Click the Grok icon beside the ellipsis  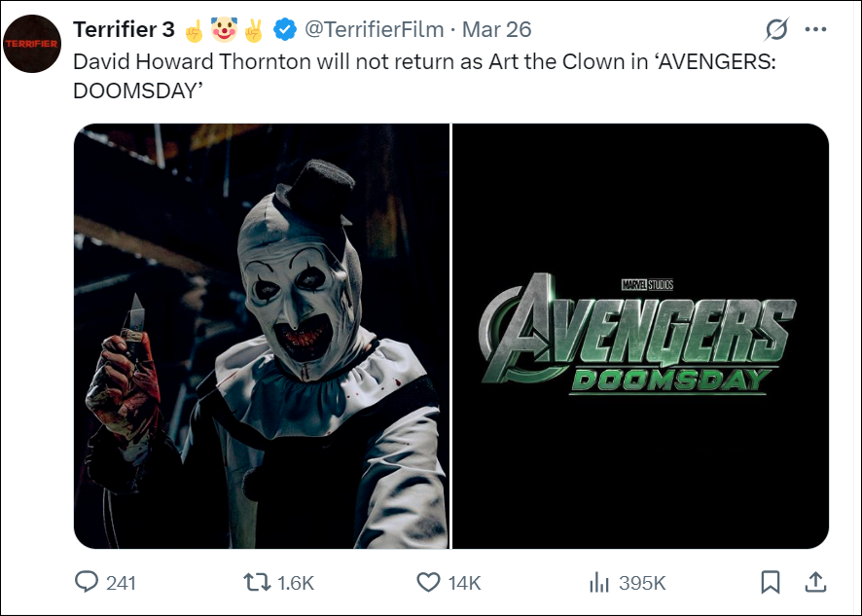tap(776, 30)
